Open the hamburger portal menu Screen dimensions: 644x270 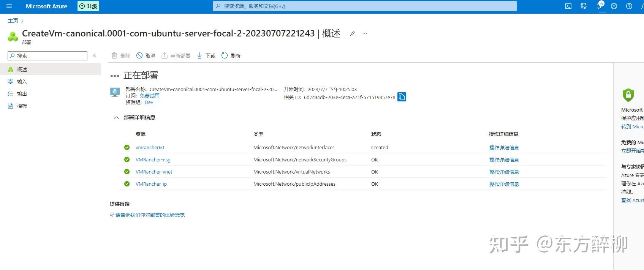pos(9,6)
